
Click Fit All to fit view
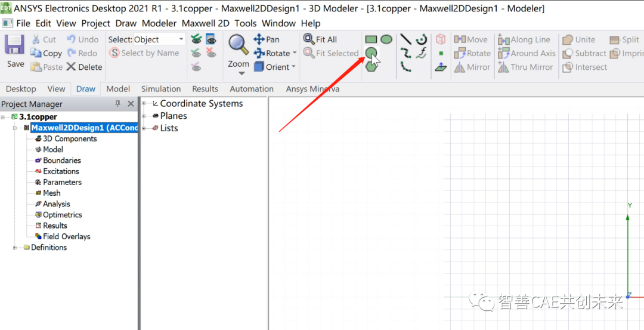point(320,39)
